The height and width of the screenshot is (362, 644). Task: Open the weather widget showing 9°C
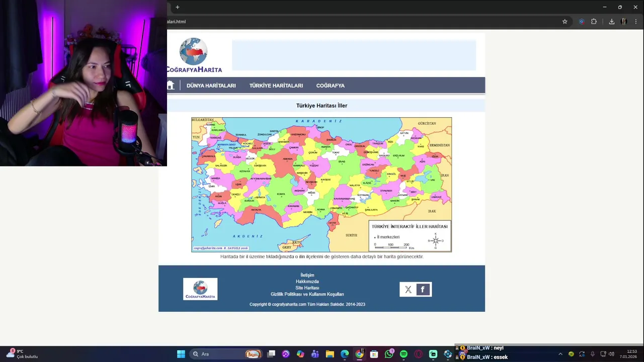21,354
